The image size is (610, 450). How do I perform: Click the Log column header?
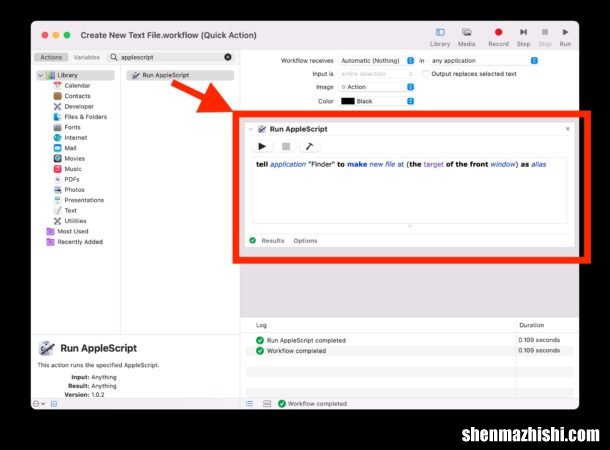coord(261,325)
